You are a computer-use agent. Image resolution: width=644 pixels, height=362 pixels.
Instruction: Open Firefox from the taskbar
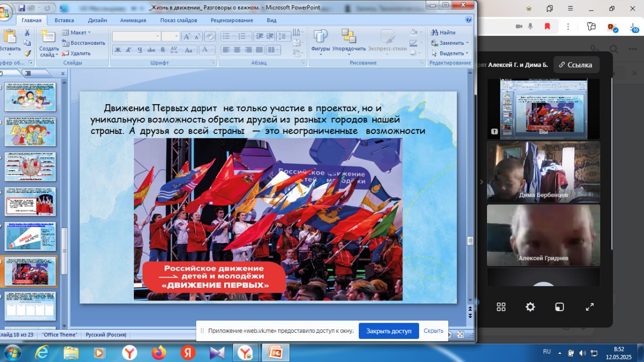[158, 352]
